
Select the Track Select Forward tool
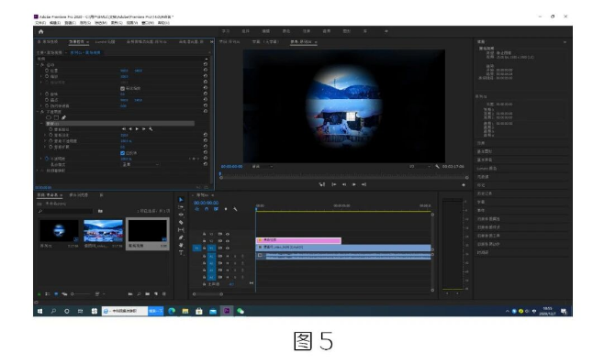(x=181, y=207)
